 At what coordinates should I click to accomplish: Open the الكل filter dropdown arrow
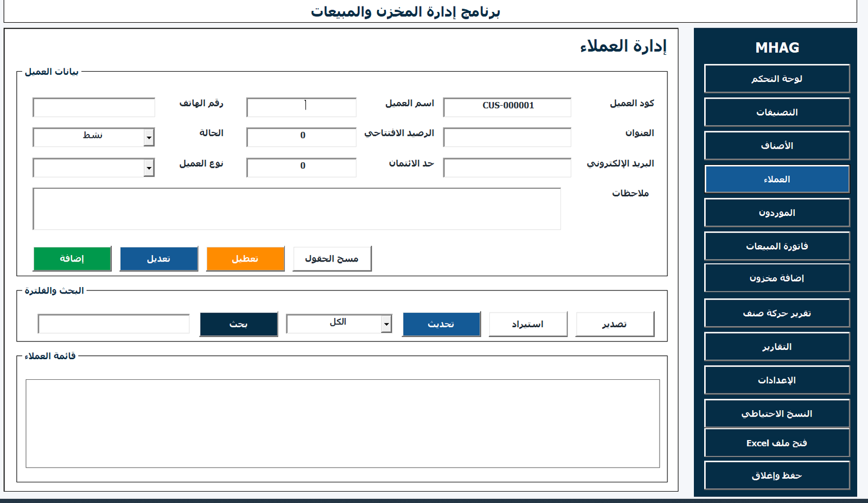[386, 324]
